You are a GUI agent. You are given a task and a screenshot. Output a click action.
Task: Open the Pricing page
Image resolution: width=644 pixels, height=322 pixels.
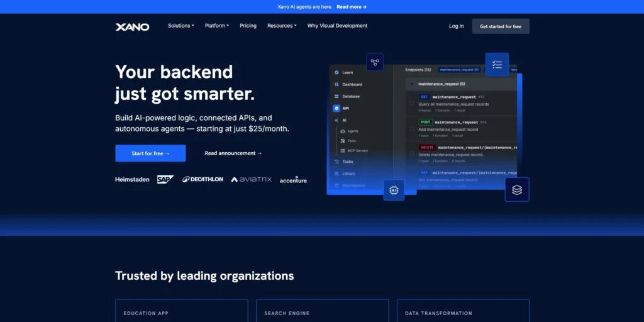(x=248, y=25)
